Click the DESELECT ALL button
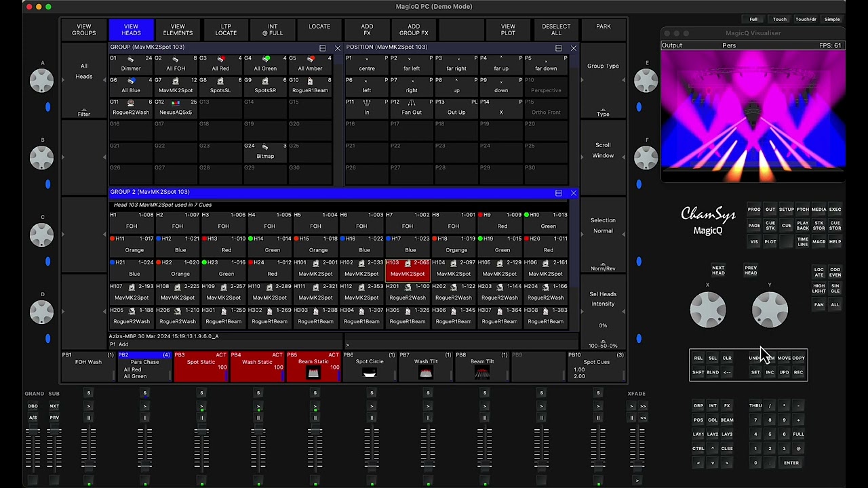This screenshot has width=868, height=488. pos(556,30)
